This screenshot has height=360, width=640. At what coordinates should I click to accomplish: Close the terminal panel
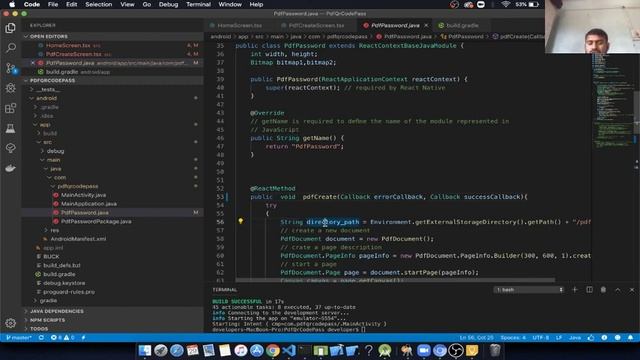click(x=632, y=289)
